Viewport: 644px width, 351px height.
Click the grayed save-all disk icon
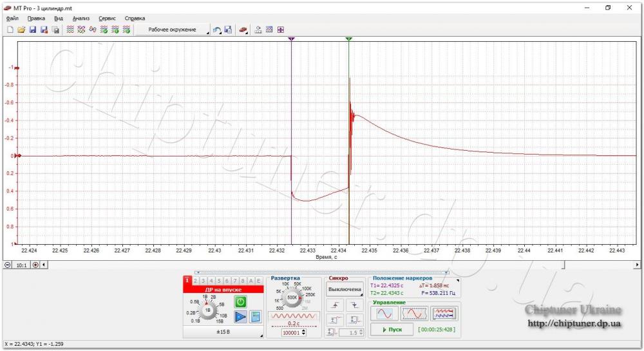[55, 30]
